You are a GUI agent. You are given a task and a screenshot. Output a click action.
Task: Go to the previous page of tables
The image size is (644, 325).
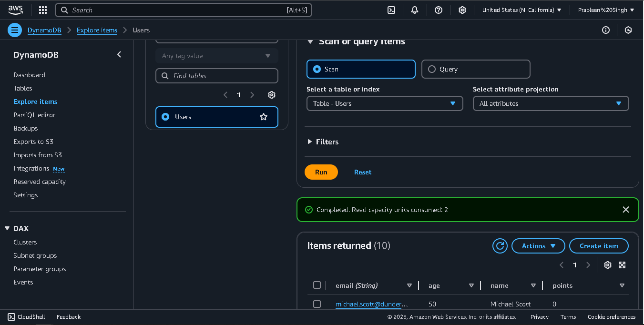coord(225,95)
